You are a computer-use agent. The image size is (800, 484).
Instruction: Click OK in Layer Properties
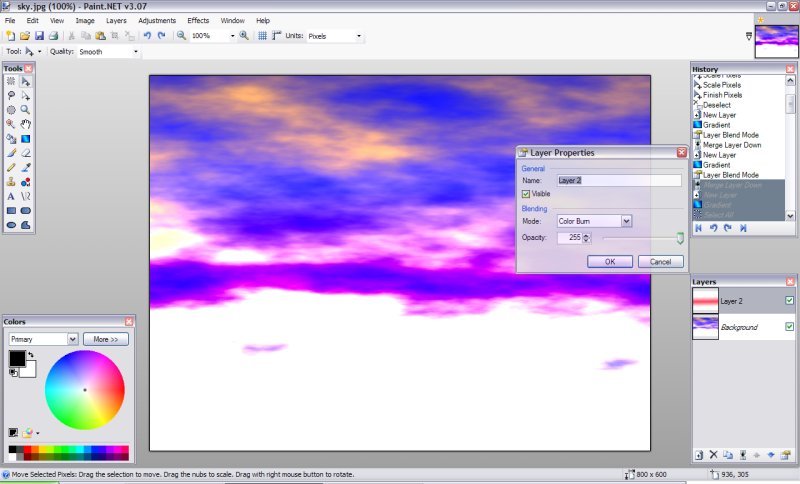pyautogui.click(x=610, y=261)
